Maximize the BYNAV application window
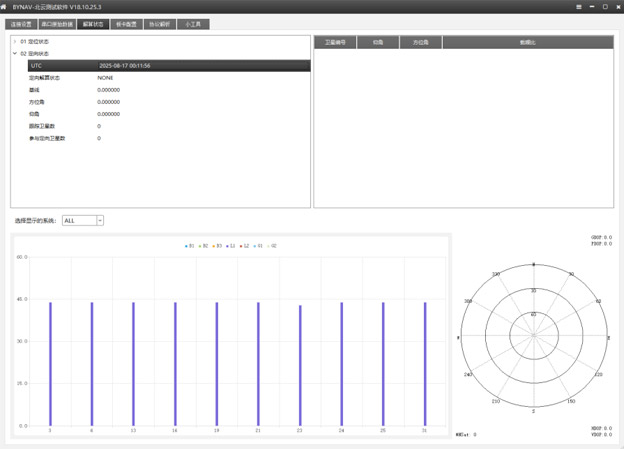The image size is (624, 449). click(605, 6)
